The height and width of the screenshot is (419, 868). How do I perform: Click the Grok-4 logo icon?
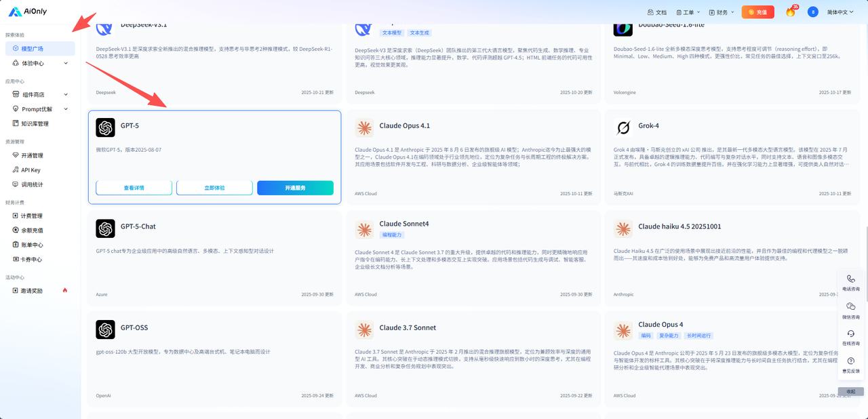(x=623, y=127)
